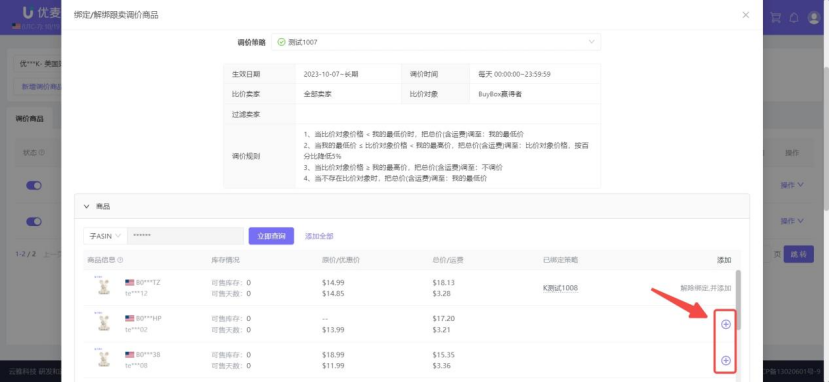Screen dimensions: 830x382
Task: Click the 状态 help icon in background table
Action: tap(42, 152)
